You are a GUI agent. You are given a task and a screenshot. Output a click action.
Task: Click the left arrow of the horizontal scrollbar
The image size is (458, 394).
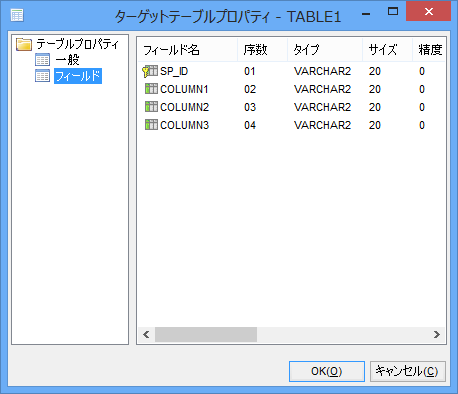(146, 334)
